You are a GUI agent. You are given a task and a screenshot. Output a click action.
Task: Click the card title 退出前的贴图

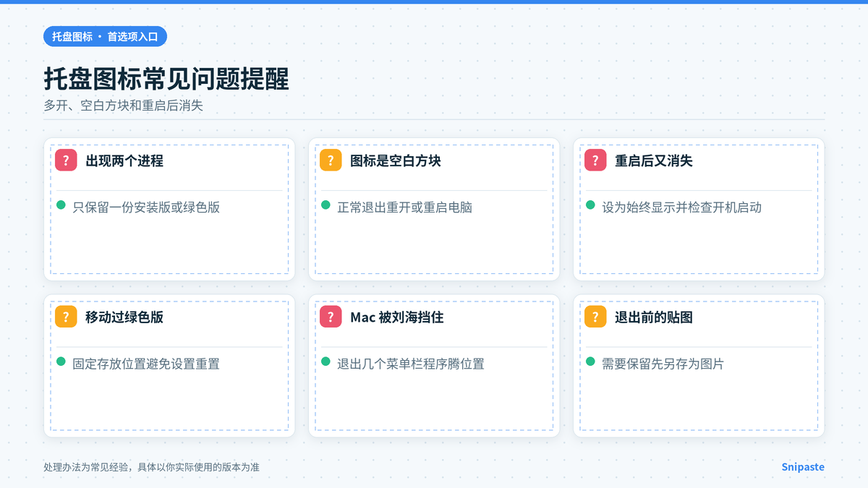pos(654,317)
